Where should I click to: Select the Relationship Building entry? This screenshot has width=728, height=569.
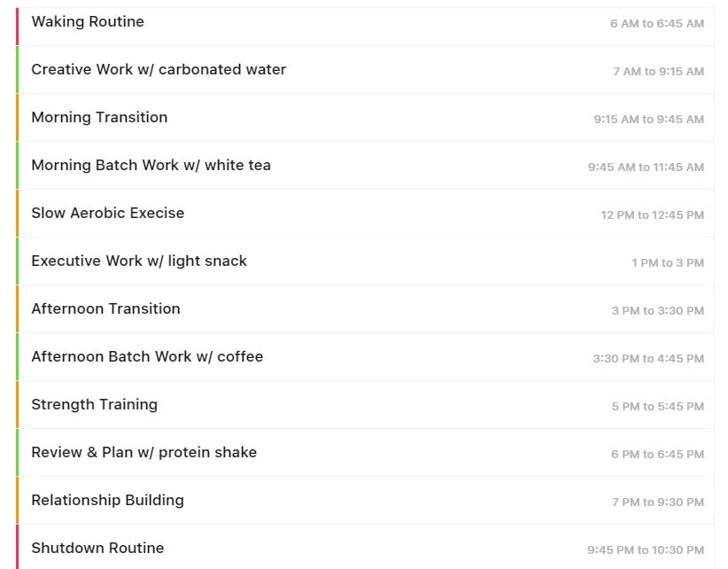click(x=366, y=500)
